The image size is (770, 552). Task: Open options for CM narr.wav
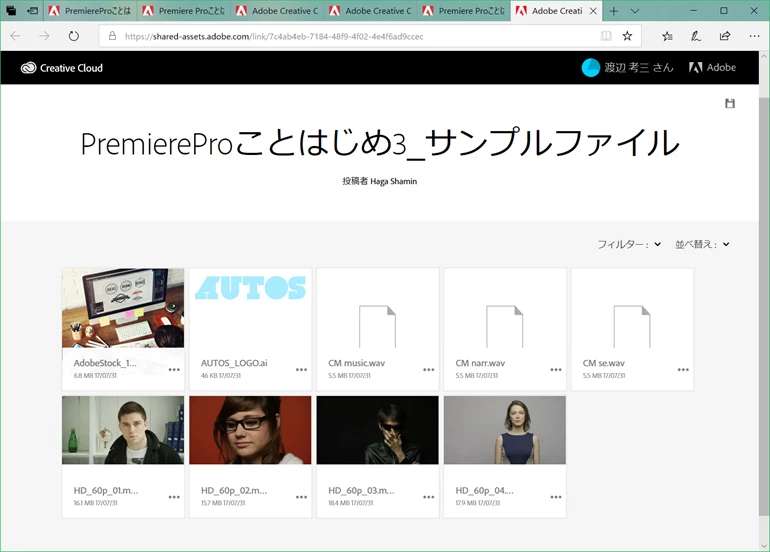pyautogui.click(x=556, y=370)
